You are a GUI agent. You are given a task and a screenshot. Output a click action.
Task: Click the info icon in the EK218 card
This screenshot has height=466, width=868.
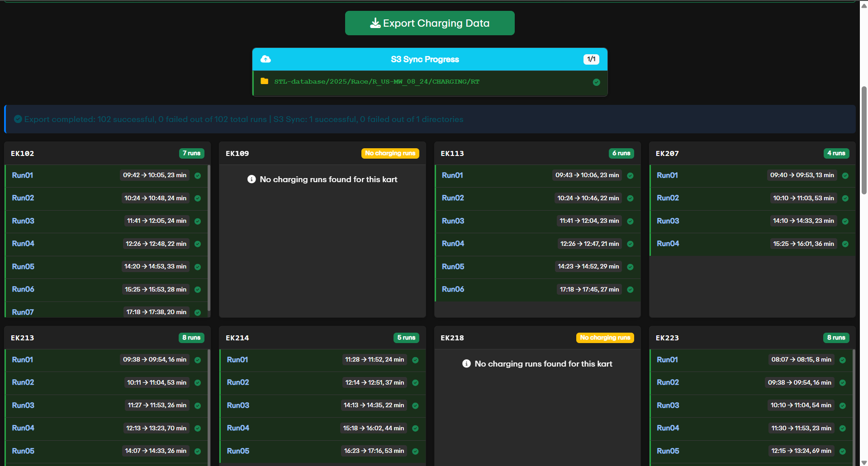pos(467,364)
